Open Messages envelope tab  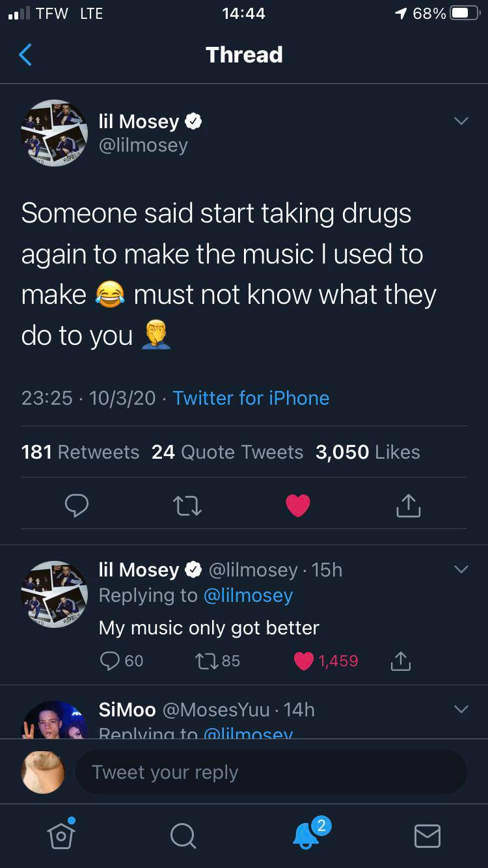click(x=427, y=835)
